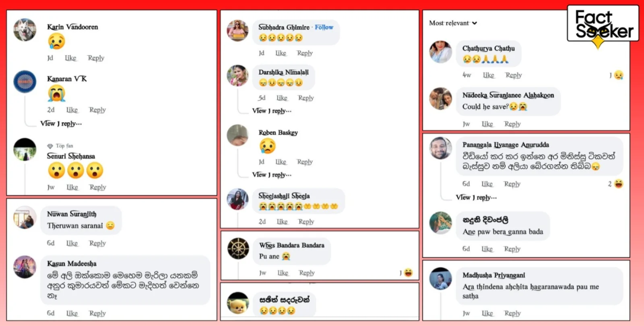Open the reaction count on Panangala Liyanage's comment
The height and width of the screenshot is (326, 644).
point(615,184)
